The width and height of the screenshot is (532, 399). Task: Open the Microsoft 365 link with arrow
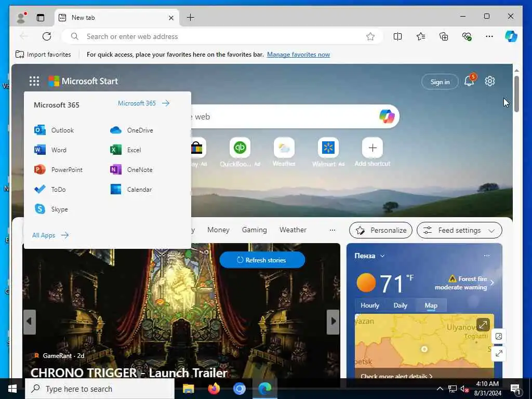tap(144, 103)
